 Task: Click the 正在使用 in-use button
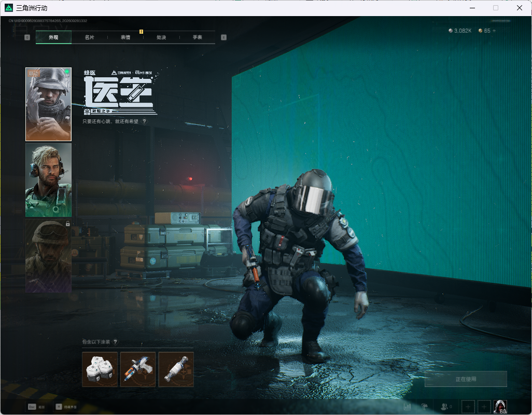click(466, 379)
